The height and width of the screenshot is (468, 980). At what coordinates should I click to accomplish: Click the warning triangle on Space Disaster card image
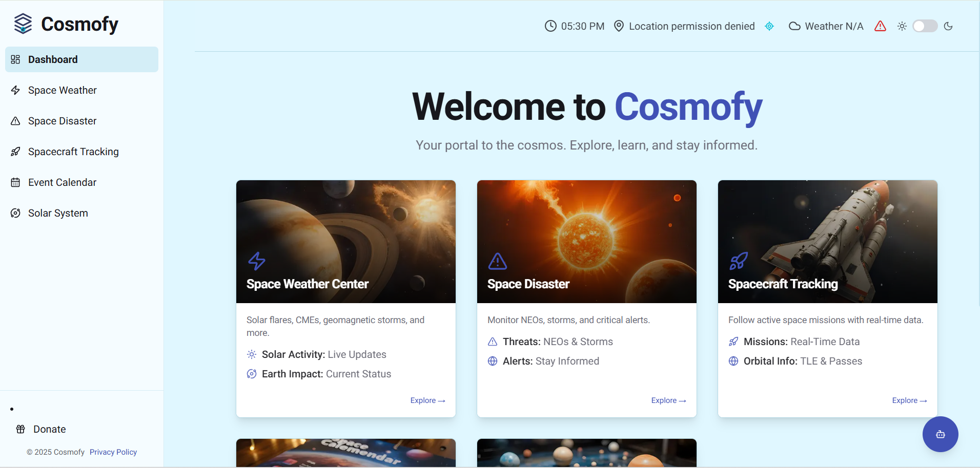coord(498,261)
